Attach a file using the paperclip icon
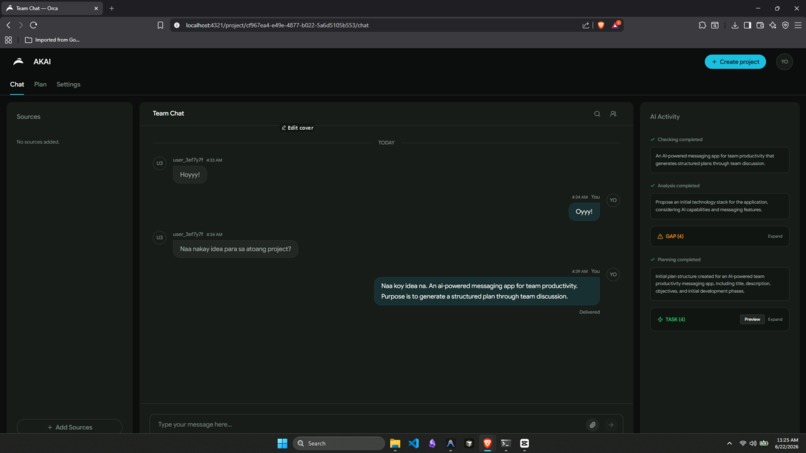This screenshot has height=453, width=806. (592, 425)
